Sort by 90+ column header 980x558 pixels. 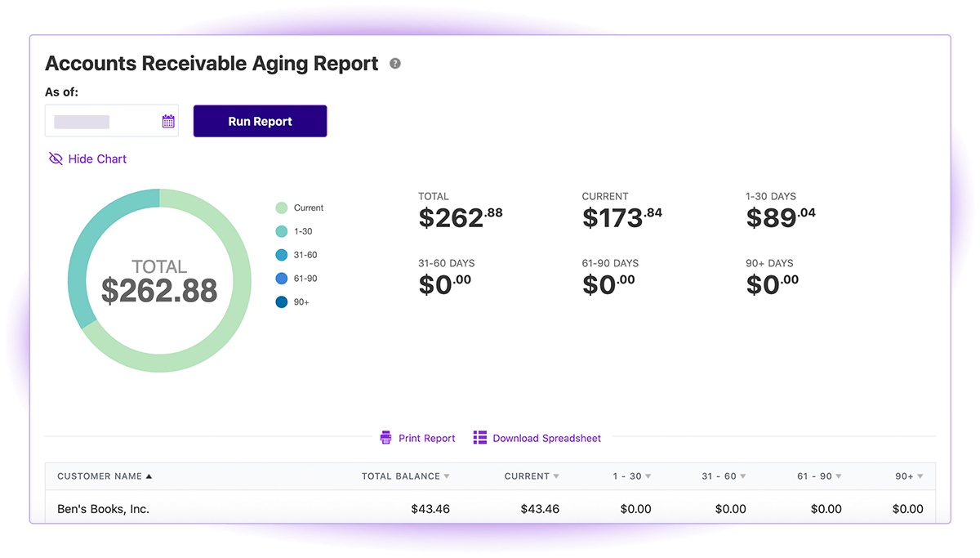pyautogui.click(x=909, y=476)
